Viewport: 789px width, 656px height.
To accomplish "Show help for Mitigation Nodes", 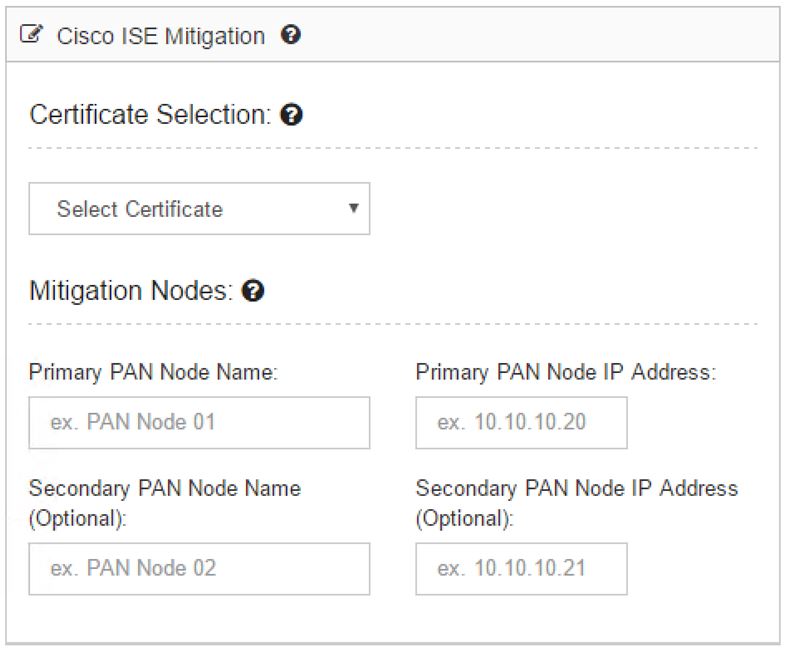I will tap(253, 291).
